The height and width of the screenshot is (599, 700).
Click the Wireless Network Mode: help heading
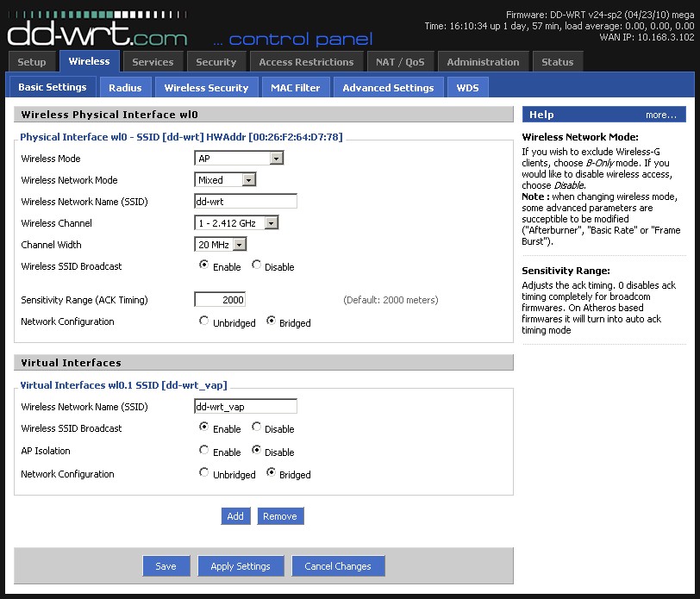coord(580,137)
